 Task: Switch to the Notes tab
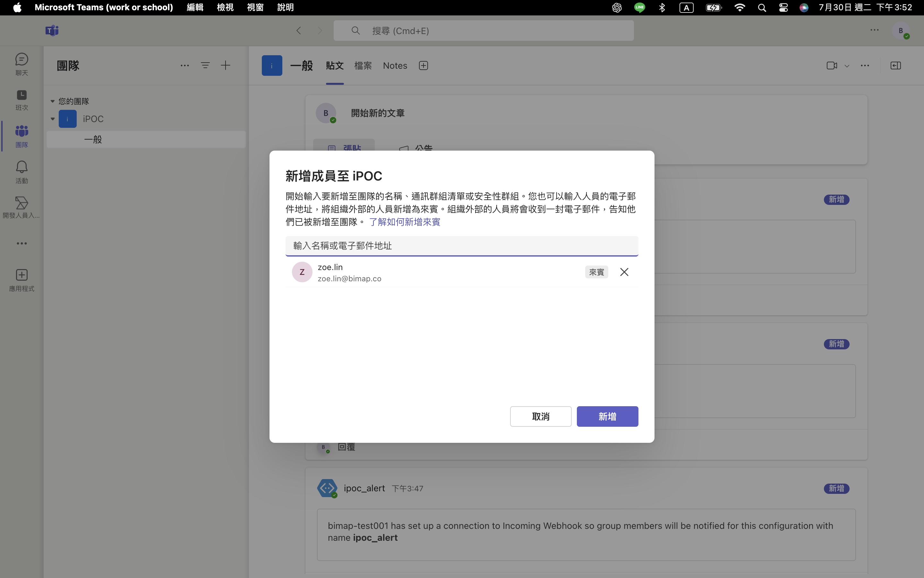tap(395, 66)
